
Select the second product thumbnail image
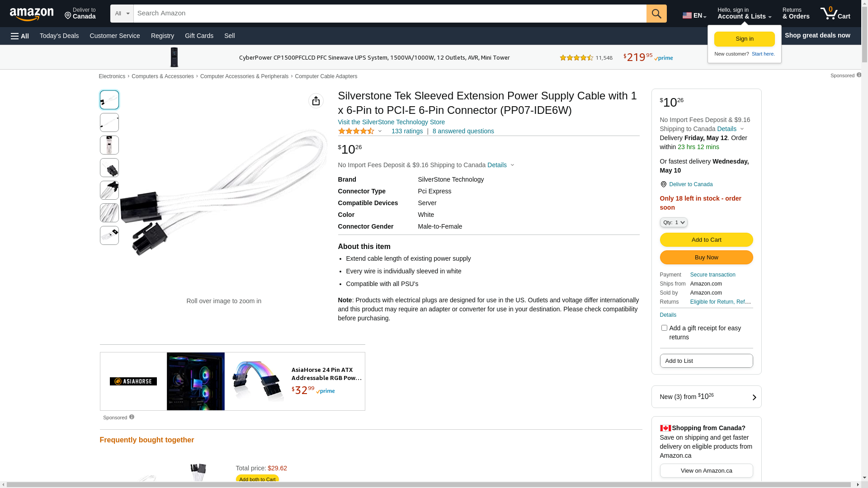[109, 122]
